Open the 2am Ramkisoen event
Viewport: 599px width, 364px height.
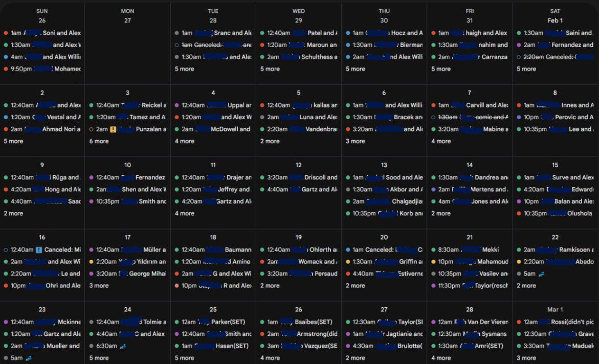tap(556, 250)
